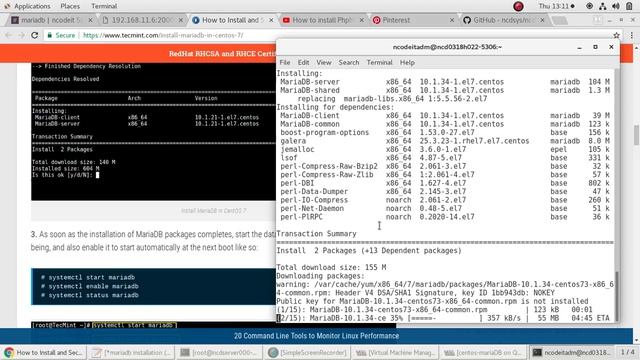Image resolution: width=640 pixels, height=360 pixels.
Task: Click the RedHat RHCSA and RHCE banner link
Action: 222,53
